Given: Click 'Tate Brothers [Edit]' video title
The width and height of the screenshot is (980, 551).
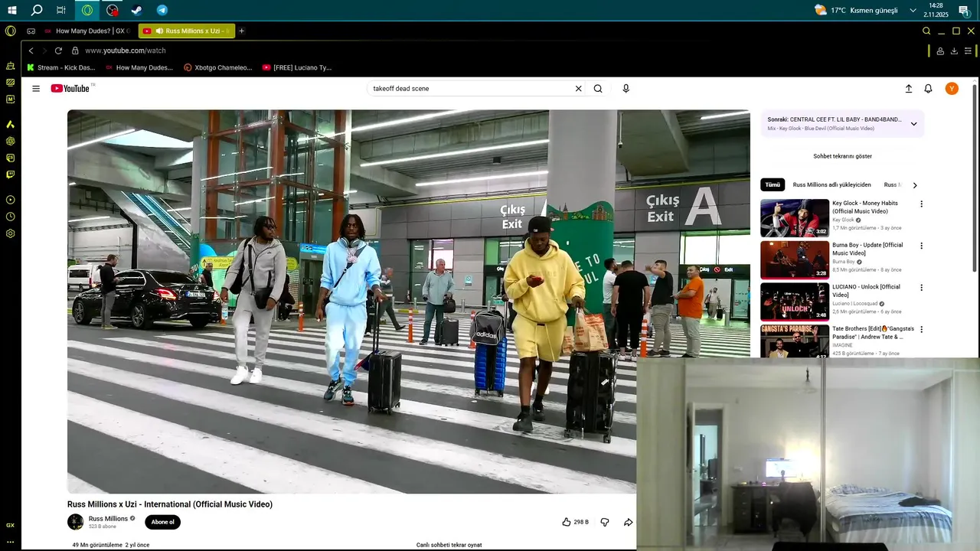Looking at the screenshot, I should click(x=873, y=333).
